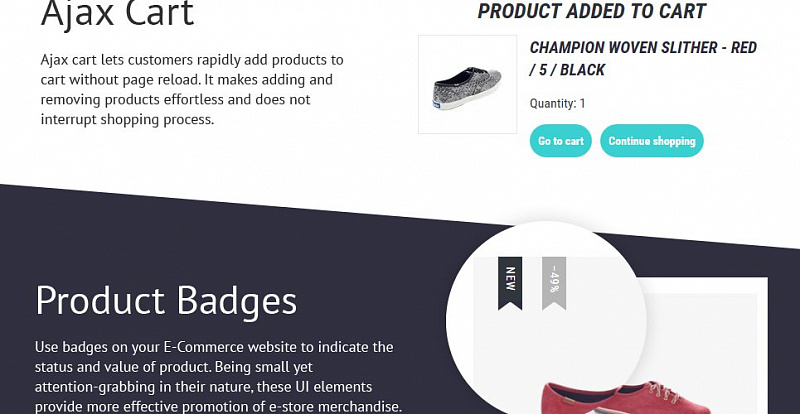Viewport: 800px width, 414px height.
Task: Click the Quantity: 1 label
Action: click(x=557, y=104)
